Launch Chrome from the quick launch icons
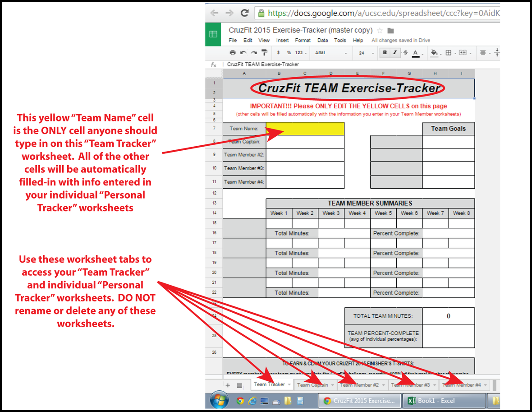 240,401
